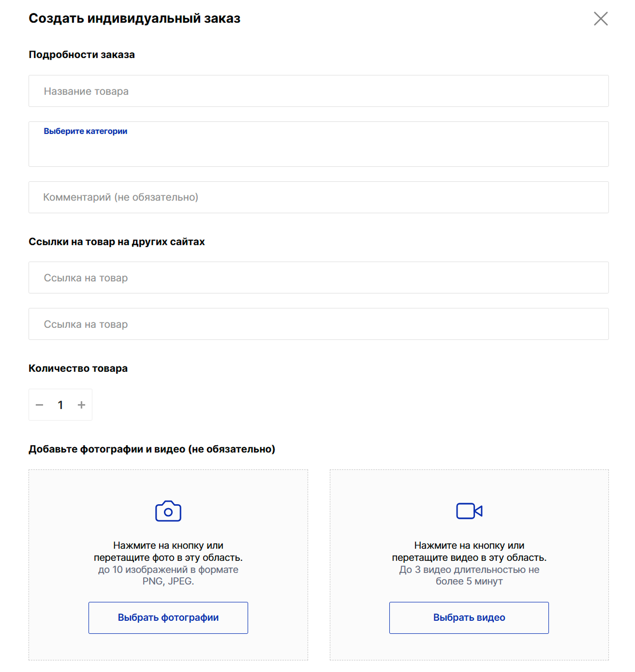Click the 'Ссылки на товар на других сайтах' heading
Image resolution: width=635 pixels, height=672 pixels.
(x=117, y=242)
